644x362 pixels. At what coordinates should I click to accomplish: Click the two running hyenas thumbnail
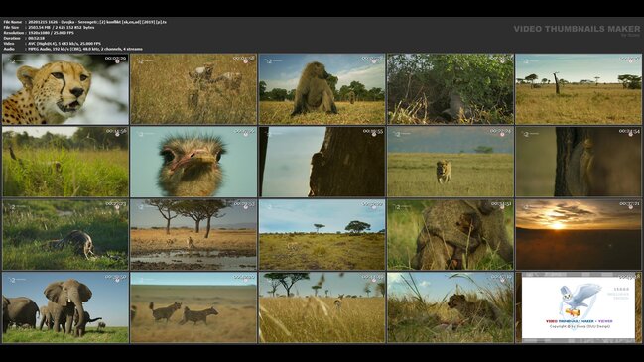[x=193, y=307]
